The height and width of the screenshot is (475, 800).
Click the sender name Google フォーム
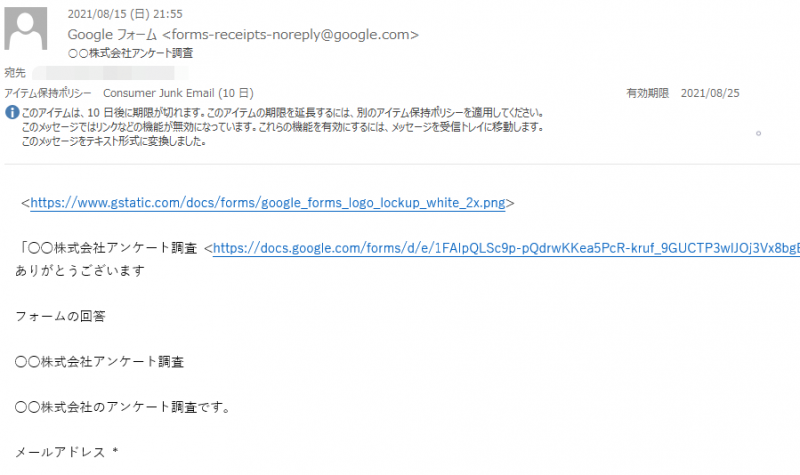click(x=112, y=35)
